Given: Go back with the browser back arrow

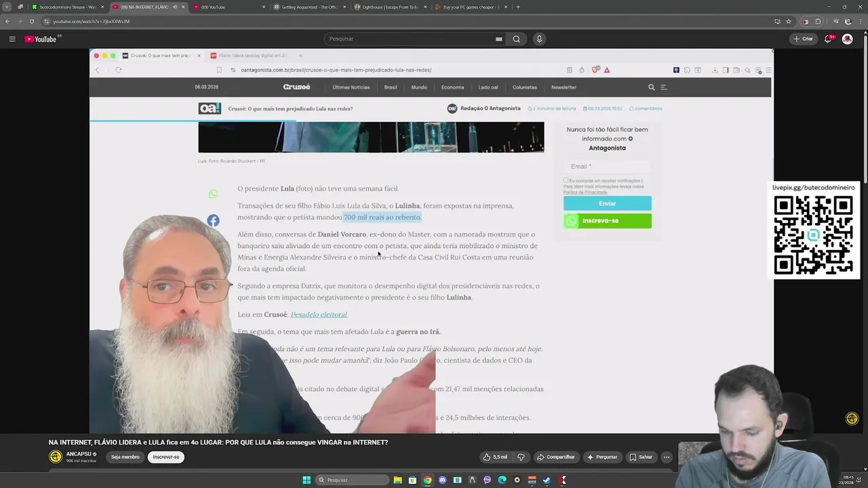Looking at the screenshot, I should click(7, 21).
